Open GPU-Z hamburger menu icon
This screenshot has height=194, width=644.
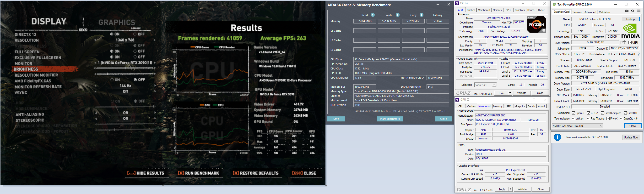coord(639,11)
